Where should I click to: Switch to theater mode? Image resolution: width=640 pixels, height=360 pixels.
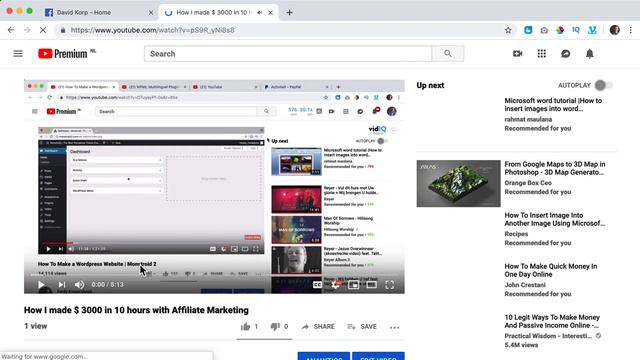371,284
